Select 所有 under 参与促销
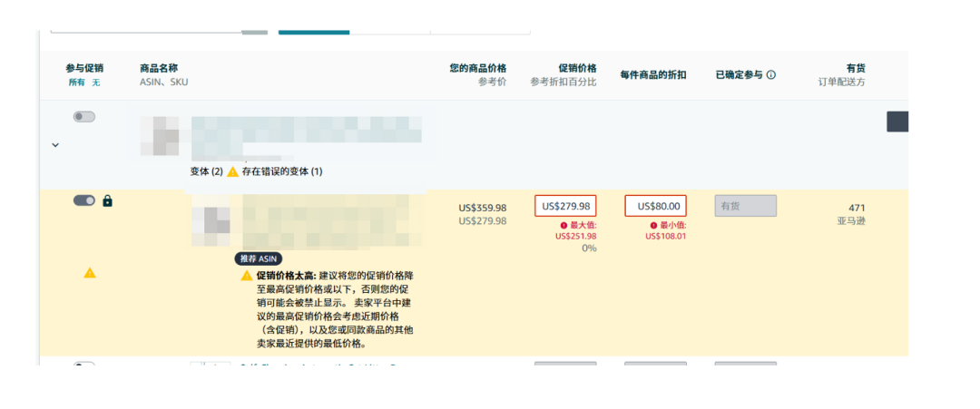Image resolution: width=980 pixels, height=409 pixels. pos(76,83)
